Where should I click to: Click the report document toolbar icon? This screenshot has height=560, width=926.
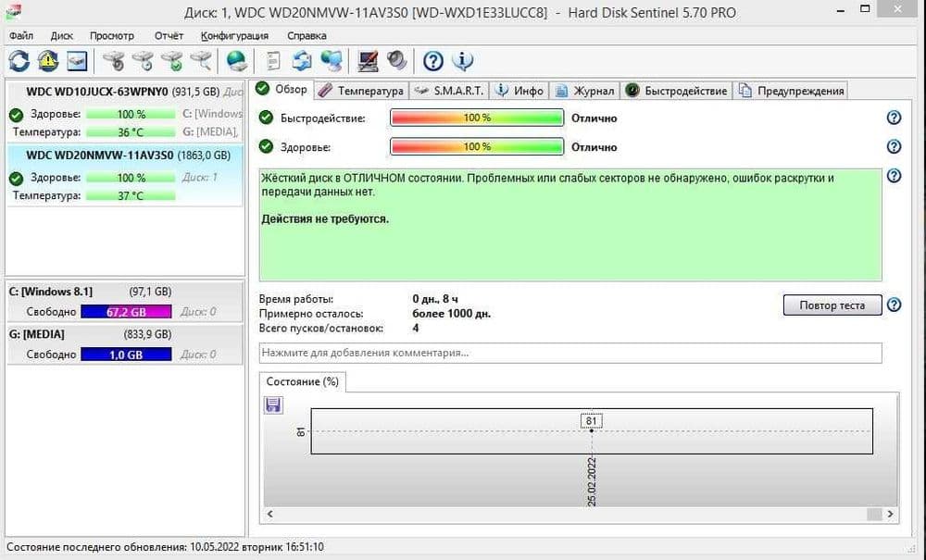point(273,61)
